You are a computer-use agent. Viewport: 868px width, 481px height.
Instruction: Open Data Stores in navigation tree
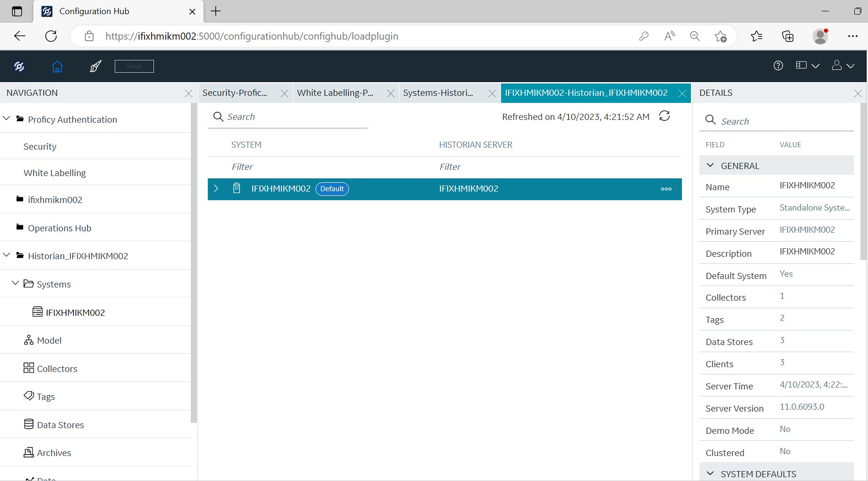tap(60, 425)
